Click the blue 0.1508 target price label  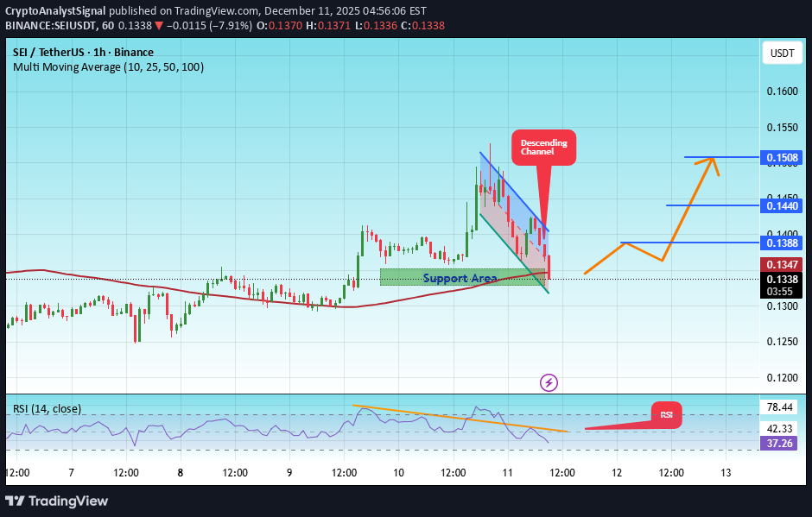click(x=783, y=157)
